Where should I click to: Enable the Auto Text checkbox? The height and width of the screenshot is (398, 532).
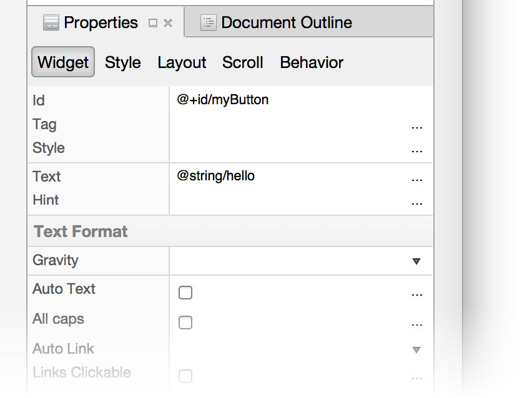coord(185,292)
